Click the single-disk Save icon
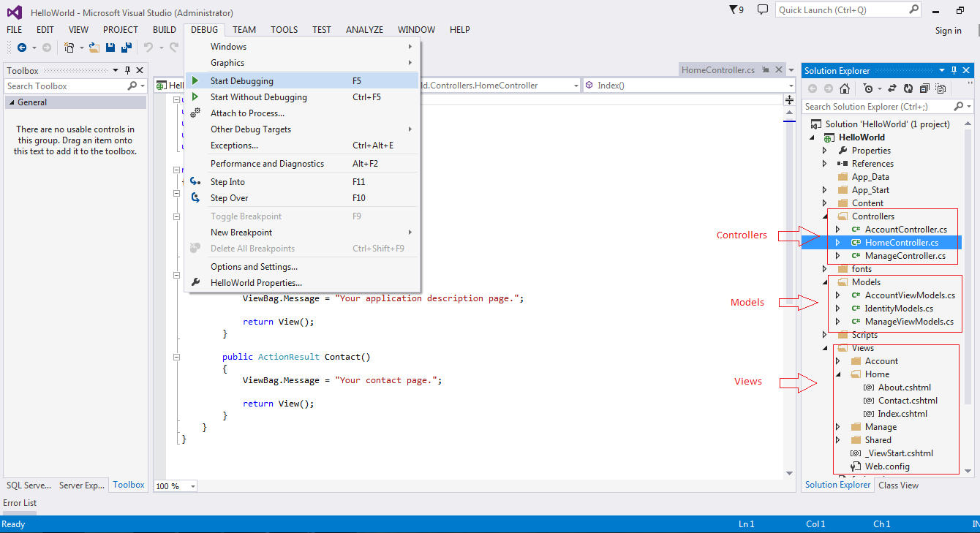Image resolution: width=980 pixels, height=533 pixels. tap(110, 48)
